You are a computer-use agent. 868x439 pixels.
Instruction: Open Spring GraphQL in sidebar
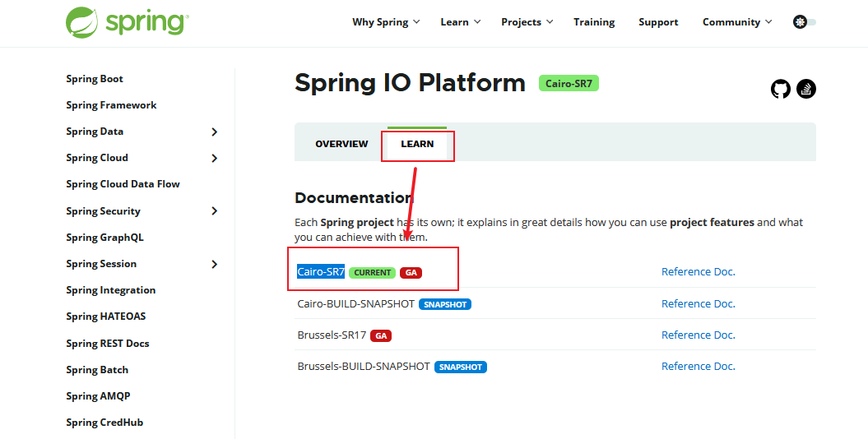(104, 238)
